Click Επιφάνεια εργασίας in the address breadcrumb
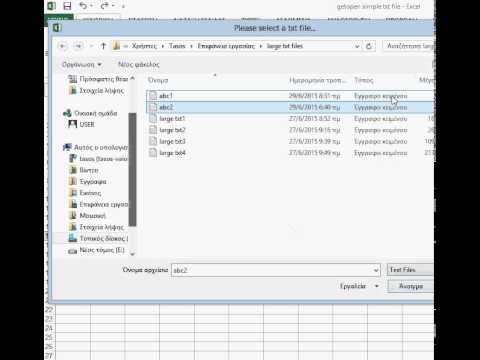 226,46
